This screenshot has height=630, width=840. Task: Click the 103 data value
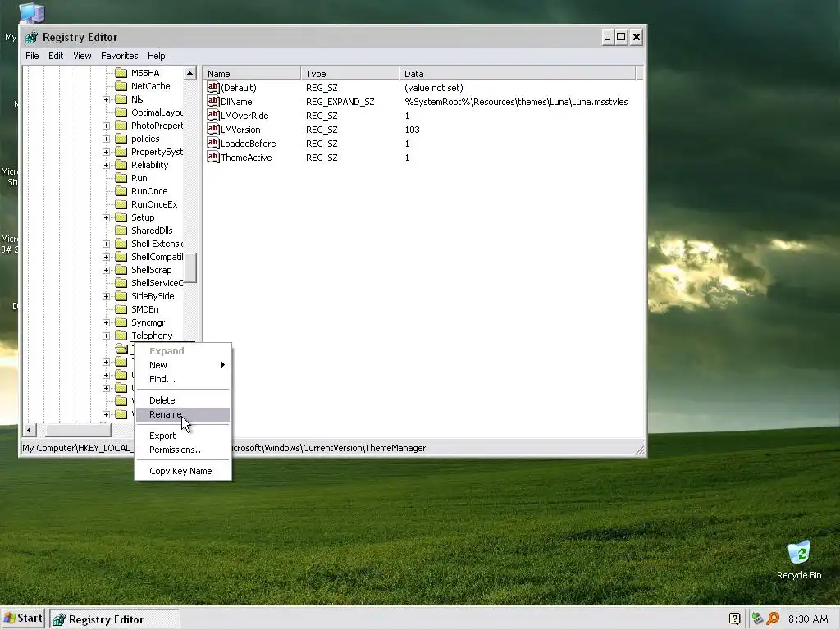[412, 129]
